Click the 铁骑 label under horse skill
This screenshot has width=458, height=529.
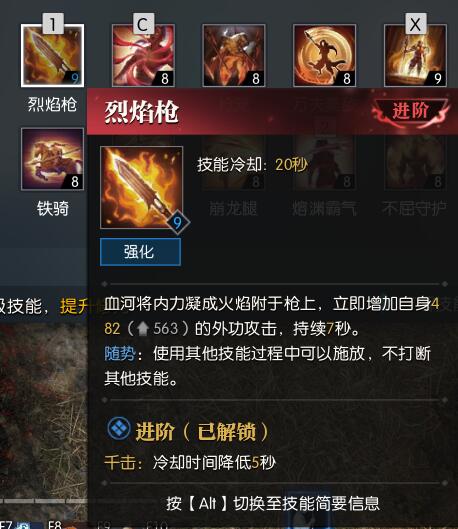click(x=53, y=208)
